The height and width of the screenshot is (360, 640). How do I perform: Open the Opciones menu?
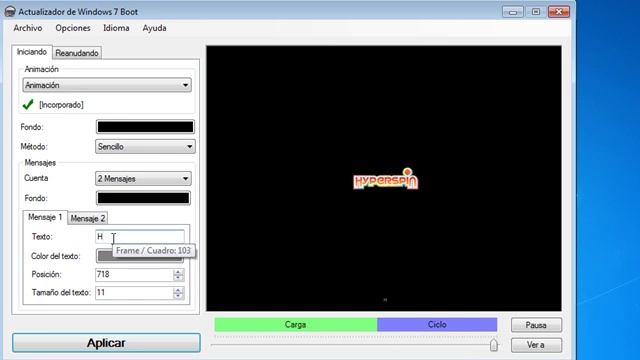pyautogui.click(x=73, y=28)
